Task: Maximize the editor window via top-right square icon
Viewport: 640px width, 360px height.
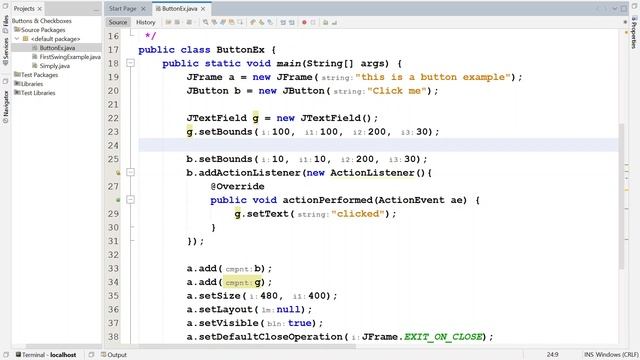Action: 624,9
